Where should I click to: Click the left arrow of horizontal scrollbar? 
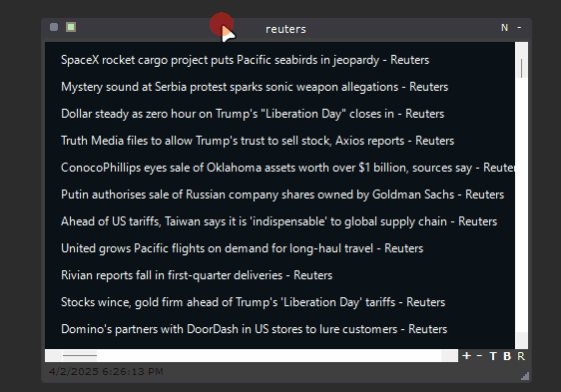coord(53,356)
